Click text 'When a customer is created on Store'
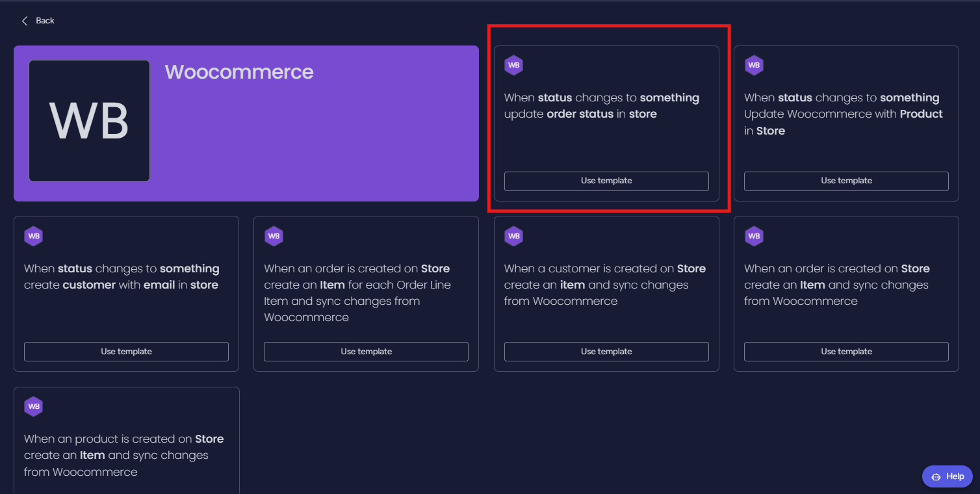Viewport: 980px width, 494px height. coord(604,268)
